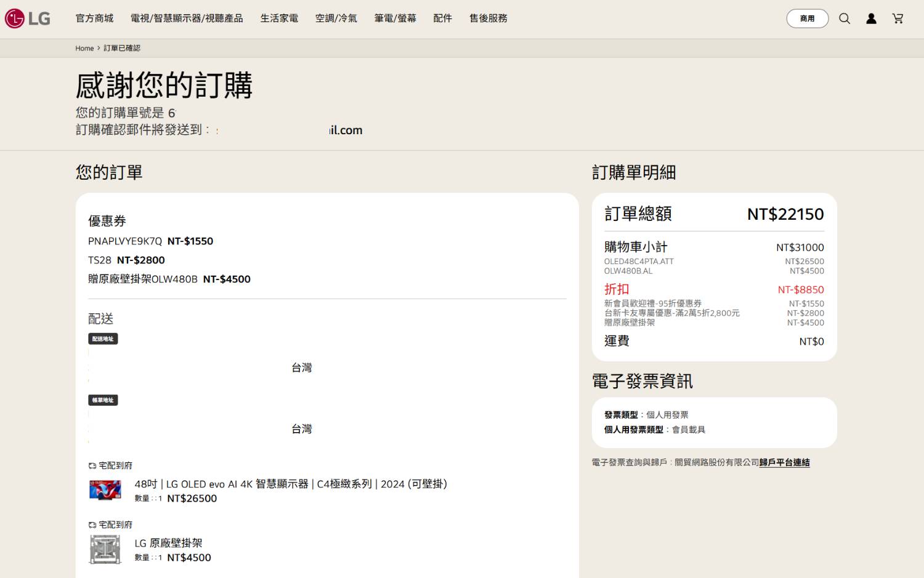Click shipping fee NT$0

click(x=811, y=342)
